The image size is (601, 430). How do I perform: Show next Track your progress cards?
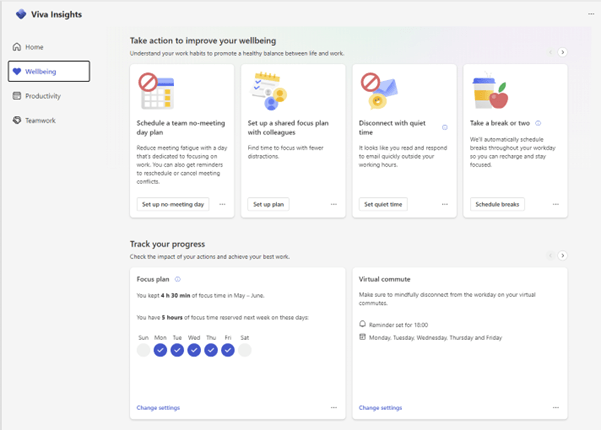[x=562, y=256]
